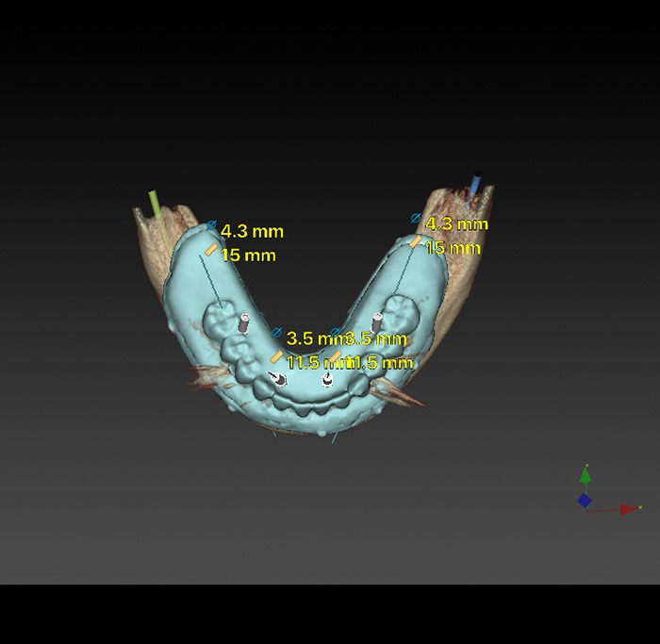660x644 pixels.
Task: Click the front-left guide sleeve on the surgical guide
Action: click(x=278, y=378)
